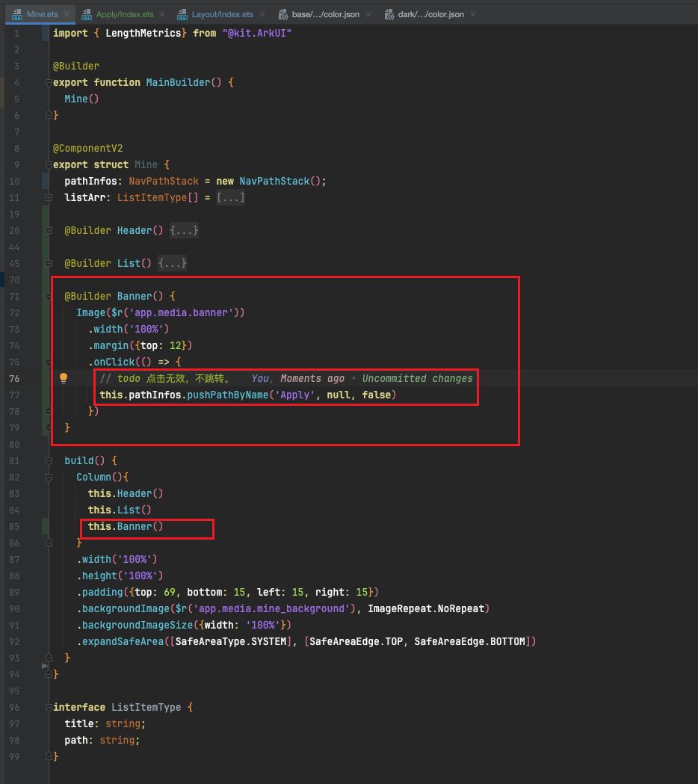Click the fold end marker on line 79
This screenshot has width=698, height=784.
pos(49,428)
